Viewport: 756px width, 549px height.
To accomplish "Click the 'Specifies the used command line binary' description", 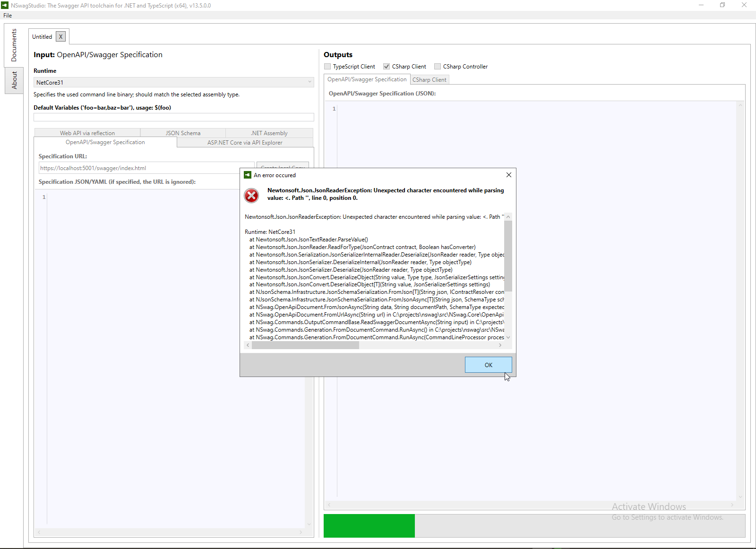I will [137, 94].
